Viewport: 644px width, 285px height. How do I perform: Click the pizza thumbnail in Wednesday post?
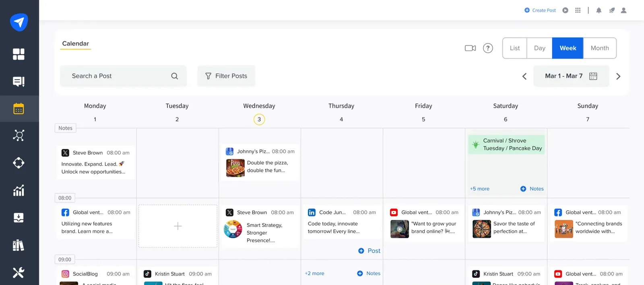pyautogui.click(x=235, y=168)
